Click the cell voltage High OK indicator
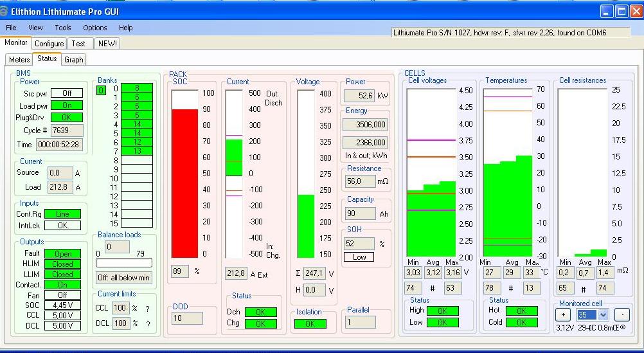 click(443, 311)
